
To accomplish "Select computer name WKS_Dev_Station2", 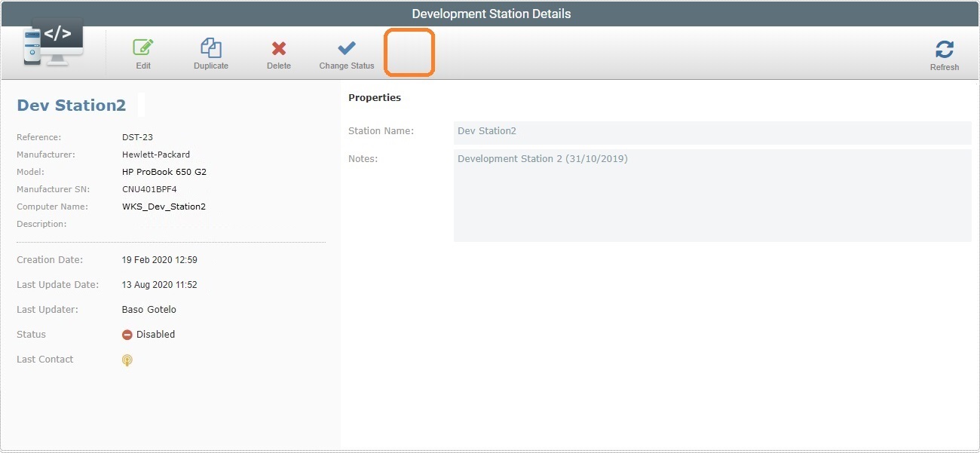I will [164, 207].
